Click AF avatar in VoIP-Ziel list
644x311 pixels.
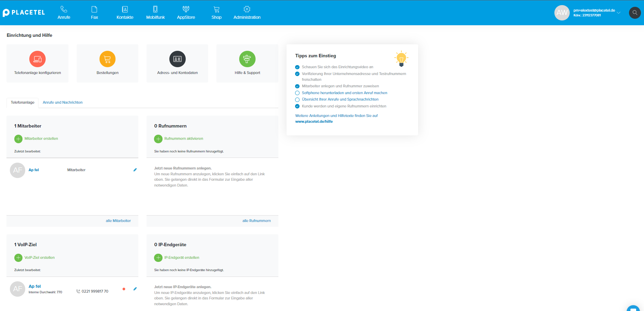(x=17, y=289)
